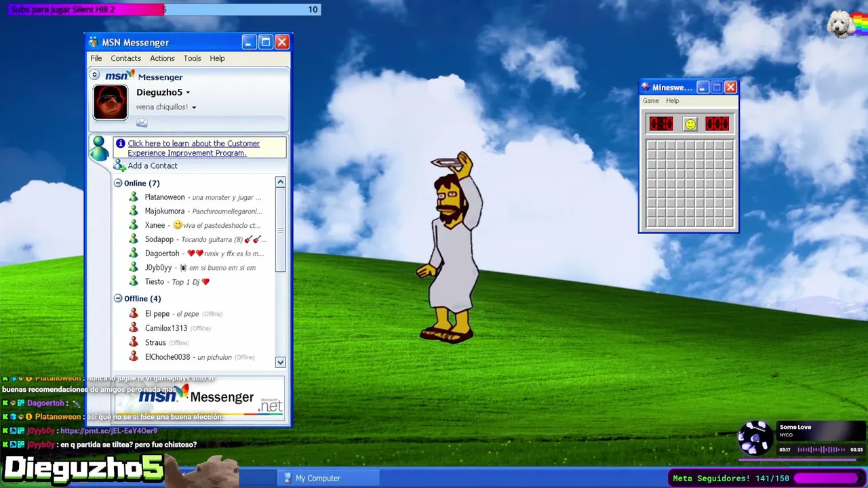Image resolution: width=868 pixels, height=488 pixels.
Task: Click the top-left Minesweeper grid cell
Action: coord(652,145)
